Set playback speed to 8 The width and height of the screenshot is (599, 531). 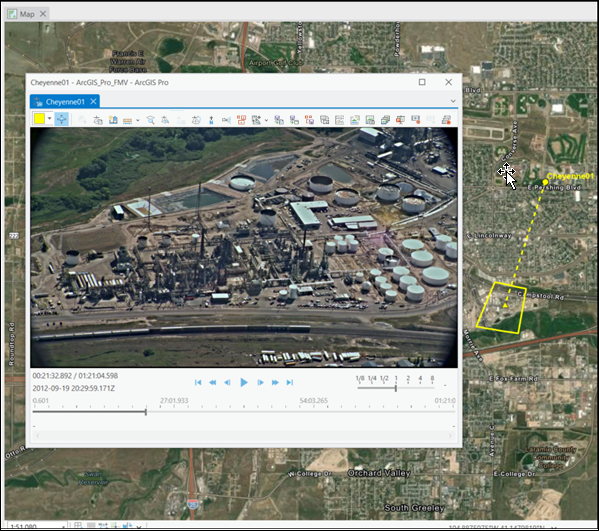point(432,378)
